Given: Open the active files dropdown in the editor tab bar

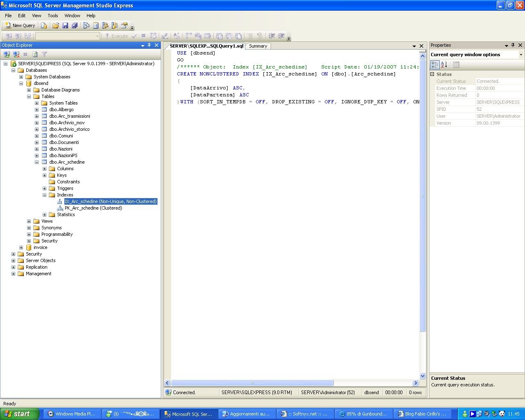Looking at the screenshot, I should (414, 46).
